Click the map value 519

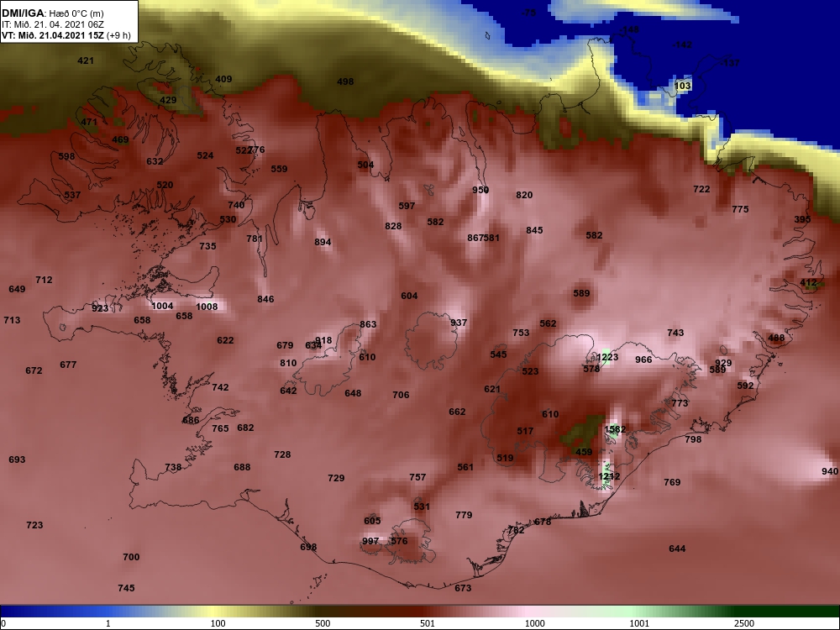[x=505, y=458]
